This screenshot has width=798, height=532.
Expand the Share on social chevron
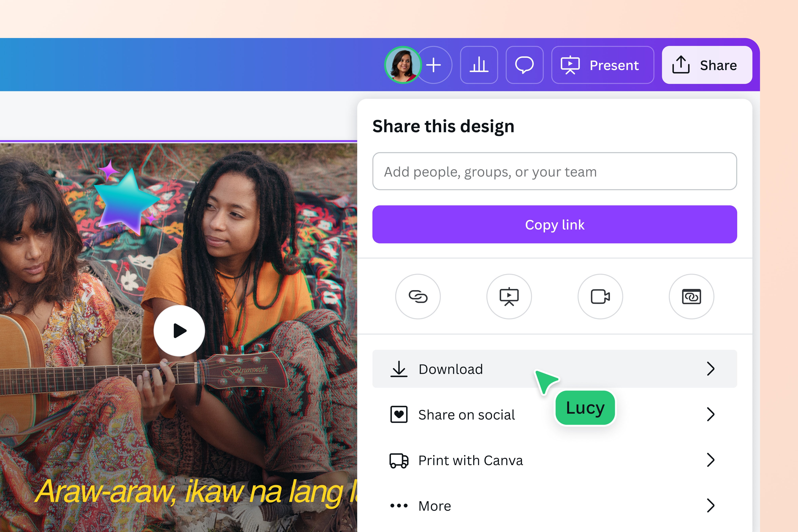pyautogui.click(x=711, y=414)
